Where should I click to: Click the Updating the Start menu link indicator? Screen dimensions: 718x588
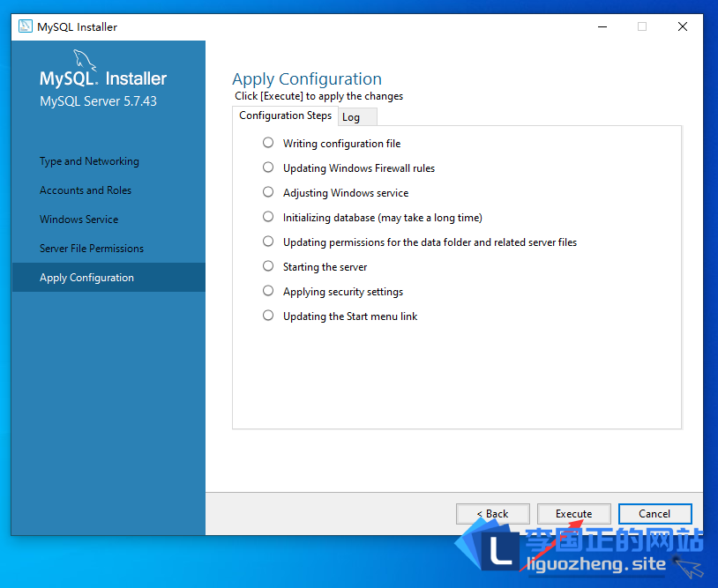pyautogui.click(x=268, y=316)
